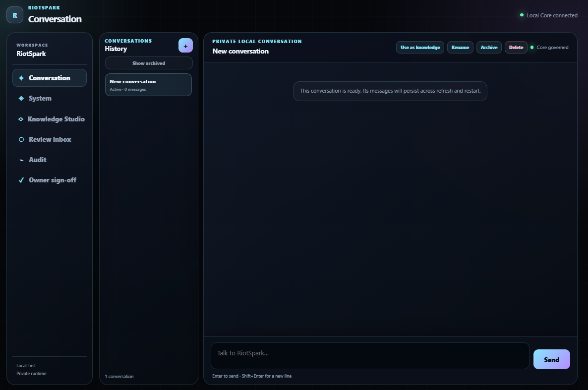The image size is (588, 390).
Task: Rename the current conversation
Action: coord(460,47)
